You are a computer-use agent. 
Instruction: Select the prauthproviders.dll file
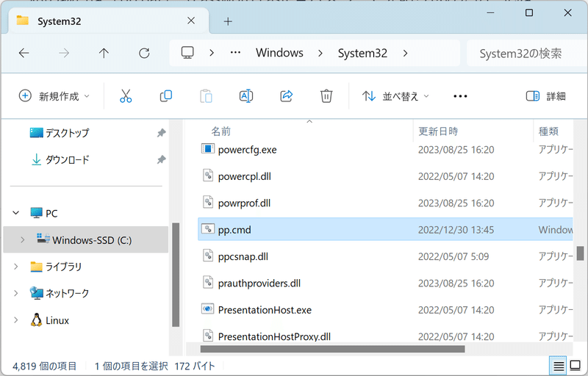259,283
